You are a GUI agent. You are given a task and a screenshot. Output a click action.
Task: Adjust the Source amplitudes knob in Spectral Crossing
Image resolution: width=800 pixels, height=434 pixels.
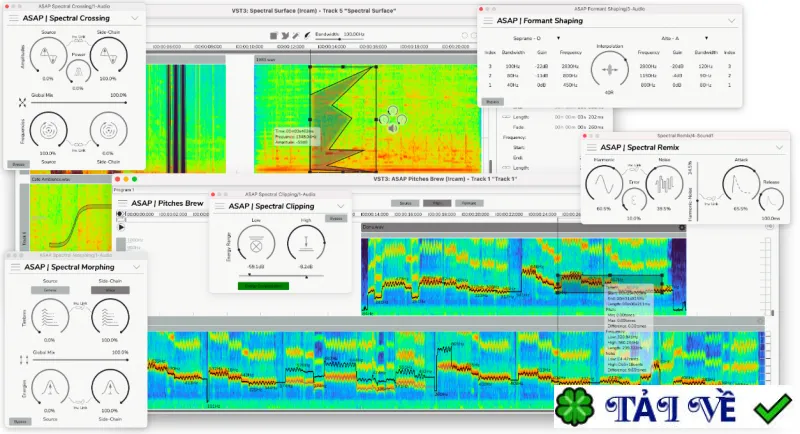(x=48, y=56)
